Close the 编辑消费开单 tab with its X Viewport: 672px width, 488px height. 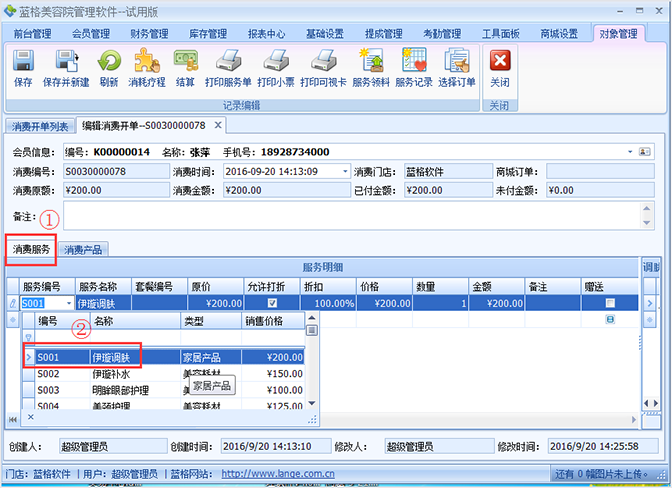pos(218,125)
